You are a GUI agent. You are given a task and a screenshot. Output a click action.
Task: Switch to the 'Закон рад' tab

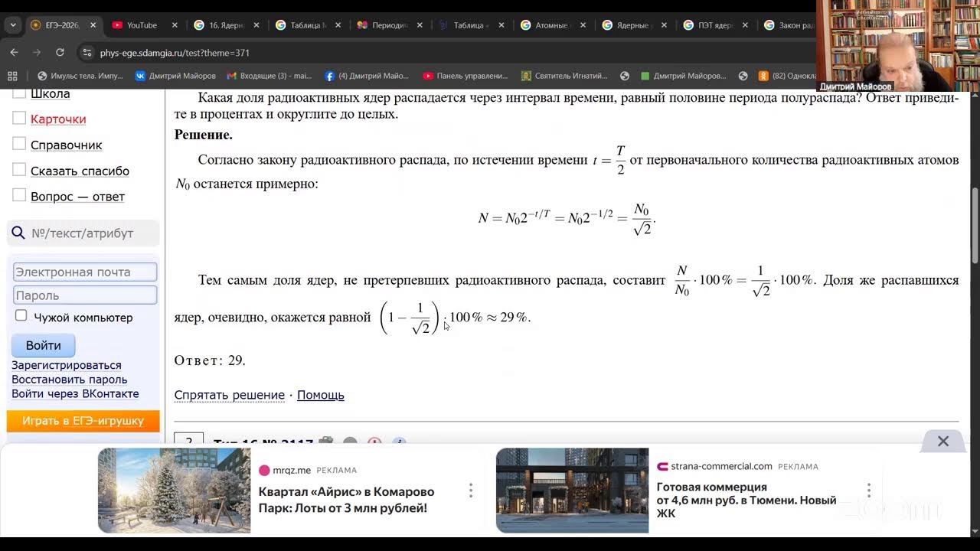point(789,25)
